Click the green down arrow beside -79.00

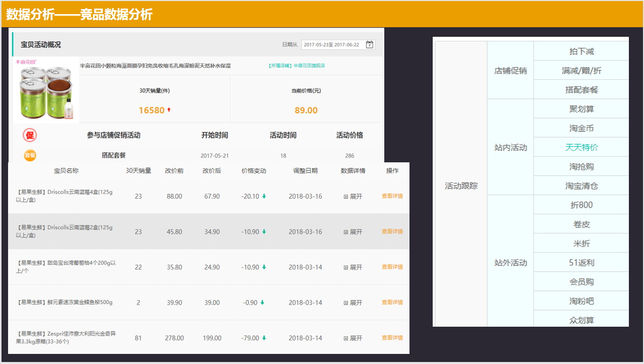pyautogui.click(x=264, y=338)
